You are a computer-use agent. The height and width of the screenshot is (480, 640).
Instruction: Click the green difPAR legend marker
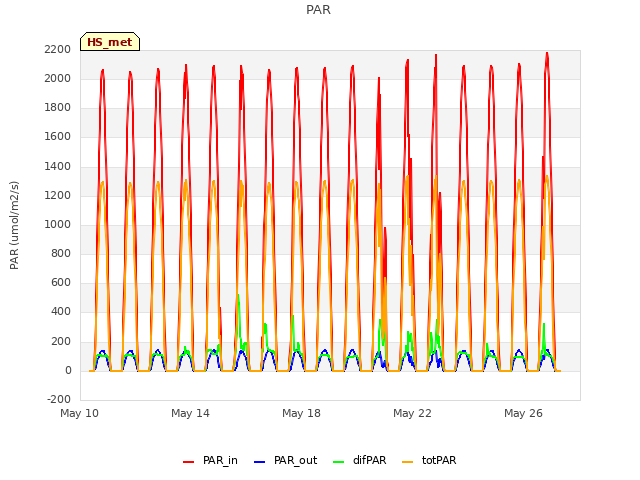click(339, 462)
